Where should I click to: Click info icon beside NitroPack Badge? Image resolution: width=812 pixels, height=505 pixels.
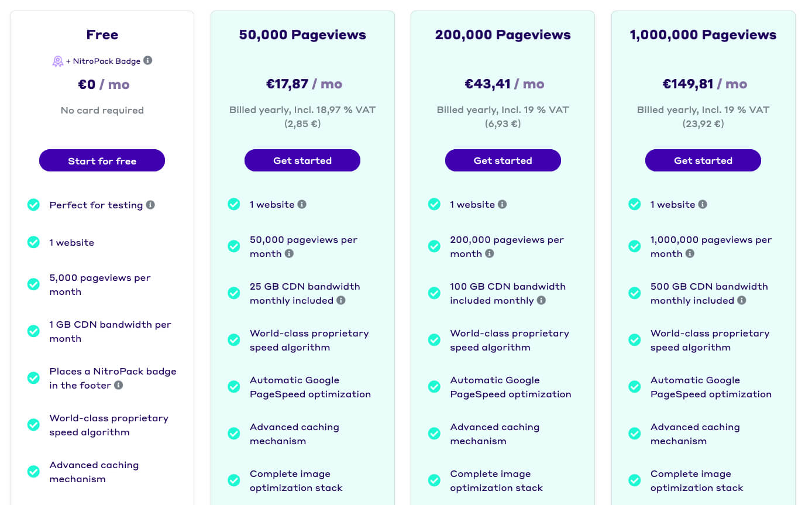tap(148, 60)
